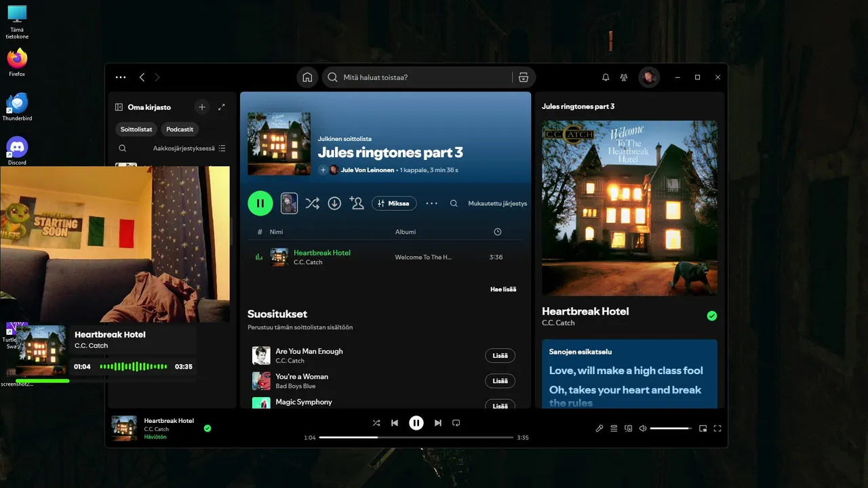Click the Miksaa button

tap(394, 203)
